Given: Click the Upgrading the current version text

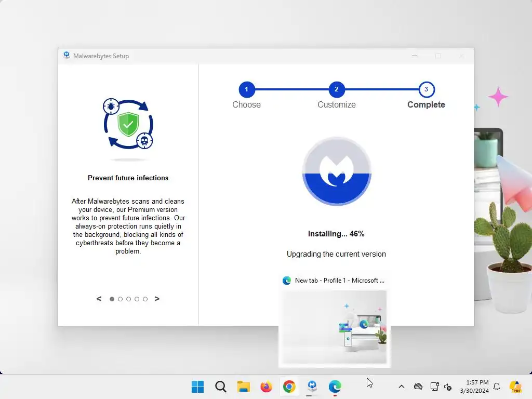Looking at the screenshot, I should click(x=336, y=254).
